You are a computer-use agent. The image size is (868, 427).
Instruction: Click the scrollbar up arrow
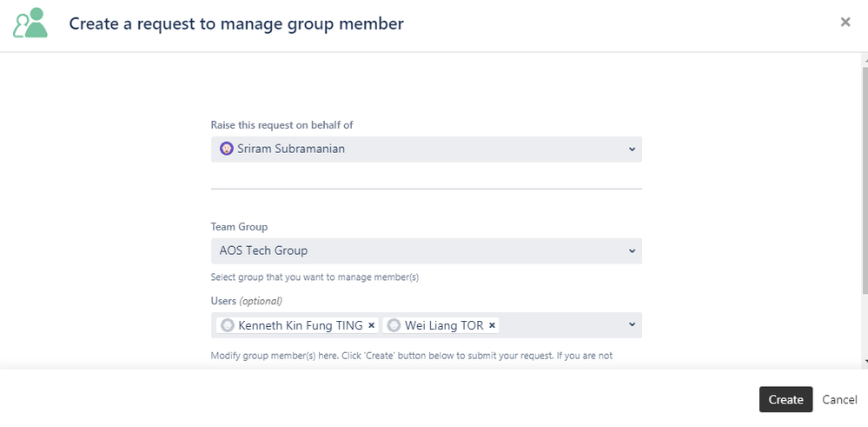(865, 59)
